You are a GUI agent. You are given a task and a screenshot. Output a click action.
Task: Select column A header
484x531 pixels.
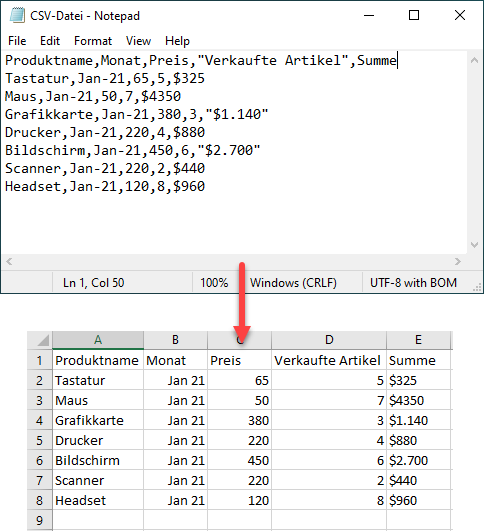click(x=98, y=340)
